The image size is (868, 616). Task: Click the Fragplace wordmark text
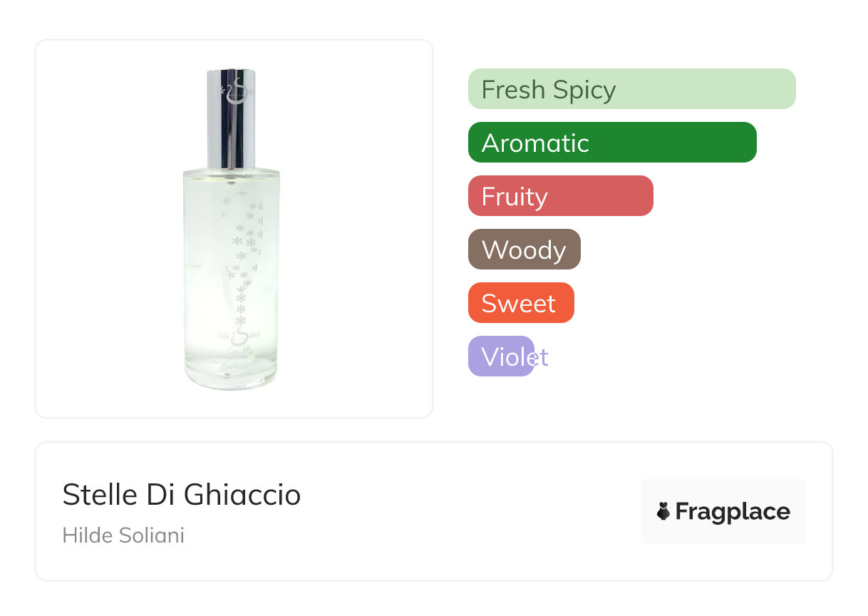point(733,511)
